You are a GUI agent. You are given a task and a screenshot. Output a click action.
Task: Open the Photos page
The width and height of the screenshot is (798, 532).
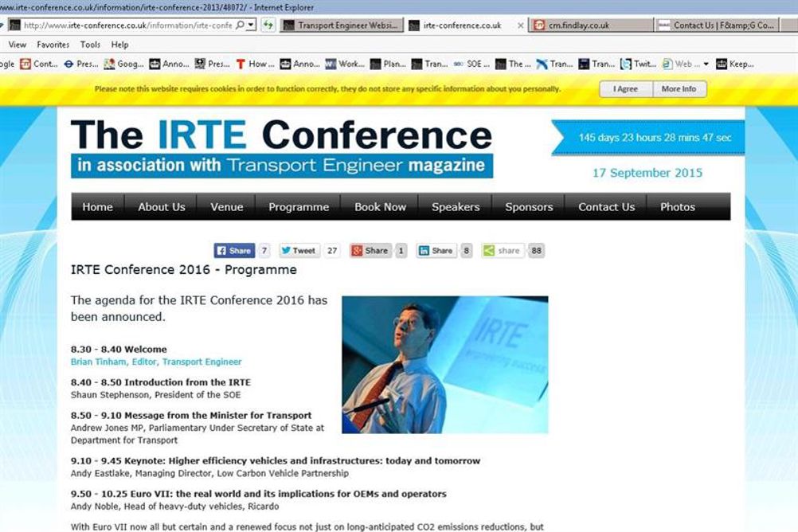[x=678, y=207]
